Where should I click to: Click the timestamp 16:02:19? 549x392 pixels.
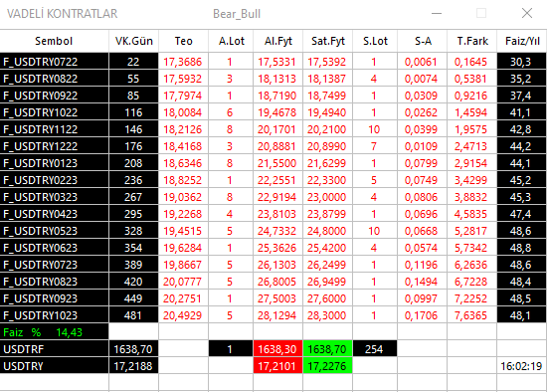pyautogui.click(x=521, y=366)
